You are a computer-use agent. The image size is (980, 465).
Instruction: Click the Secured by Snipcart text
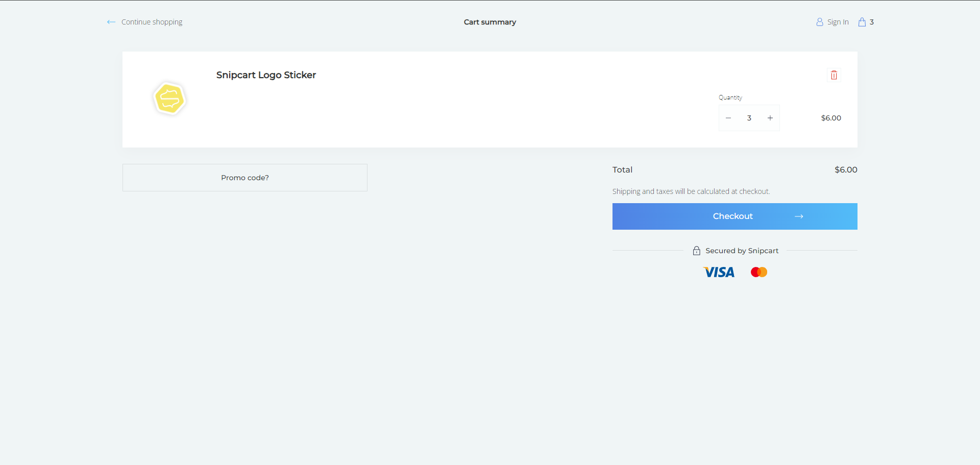742,251
